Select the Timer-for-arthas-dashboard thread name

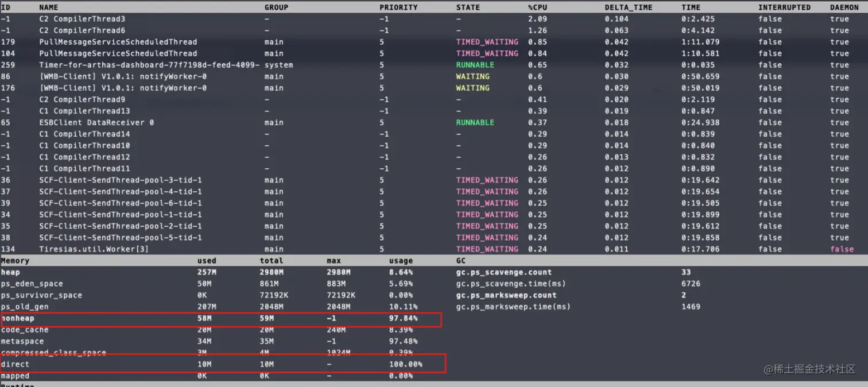point(149,65)
